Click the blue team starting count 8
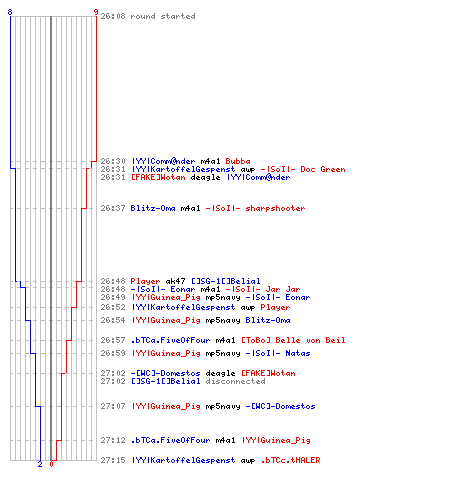This screenshot has width=450, height=500. (10, 12)
